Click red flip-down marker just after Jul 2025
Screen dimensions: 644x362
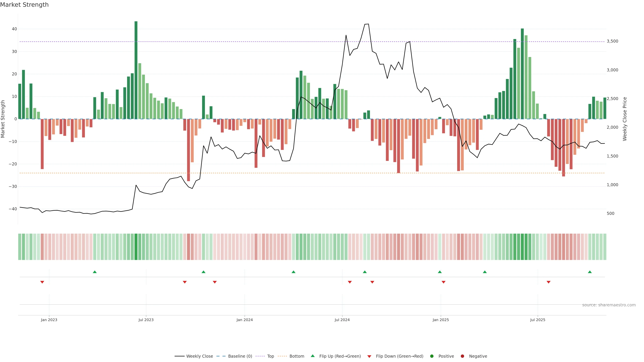click(549, 282)
